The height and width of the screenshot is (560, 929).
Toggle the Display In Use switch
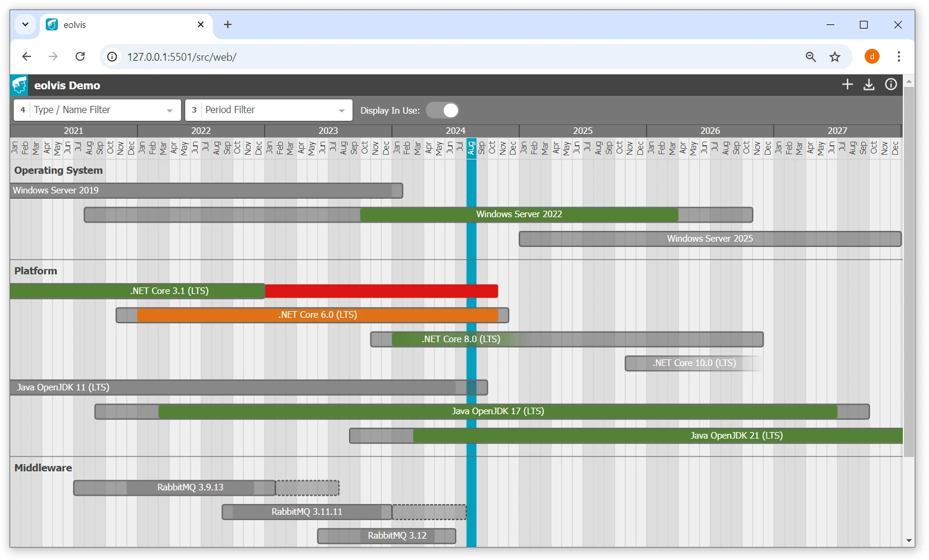tap(442, 110)
